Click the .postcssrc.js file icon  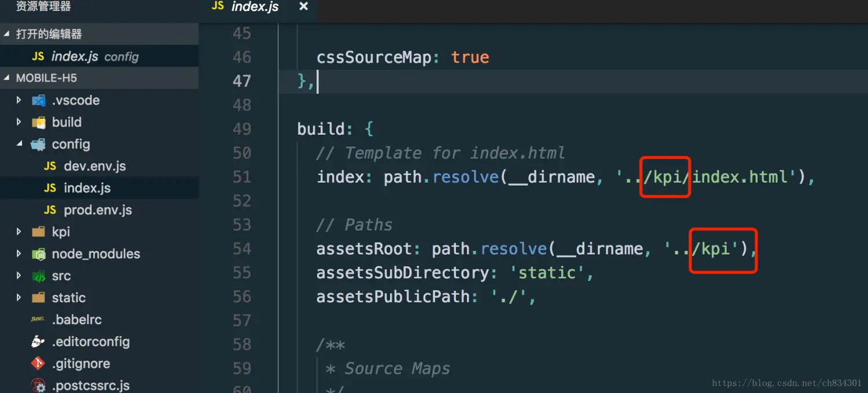(38, 385)
